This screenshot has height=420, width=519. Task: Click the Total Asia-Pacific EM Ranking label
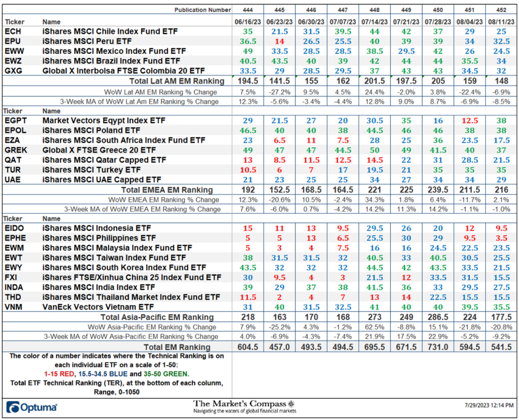[x=157, y=317]
